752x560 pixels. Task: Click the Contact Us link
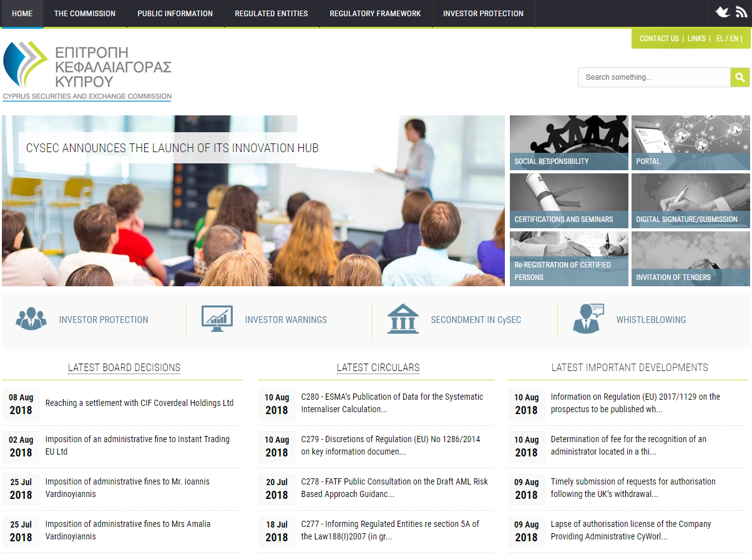click(659, 39)
